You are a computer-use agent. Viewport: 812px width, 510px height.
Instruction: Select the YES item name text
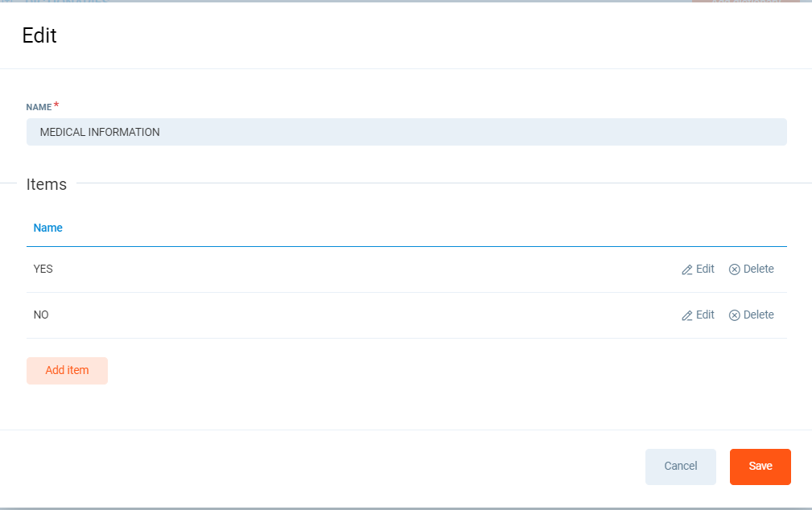(43, 269)
